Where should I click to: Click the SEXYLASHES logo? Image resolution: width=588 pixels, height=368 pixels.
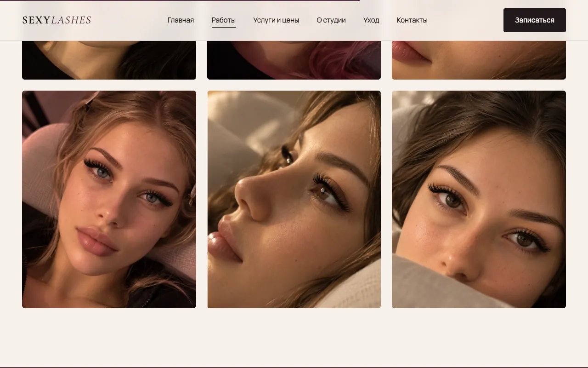[57, 20]
